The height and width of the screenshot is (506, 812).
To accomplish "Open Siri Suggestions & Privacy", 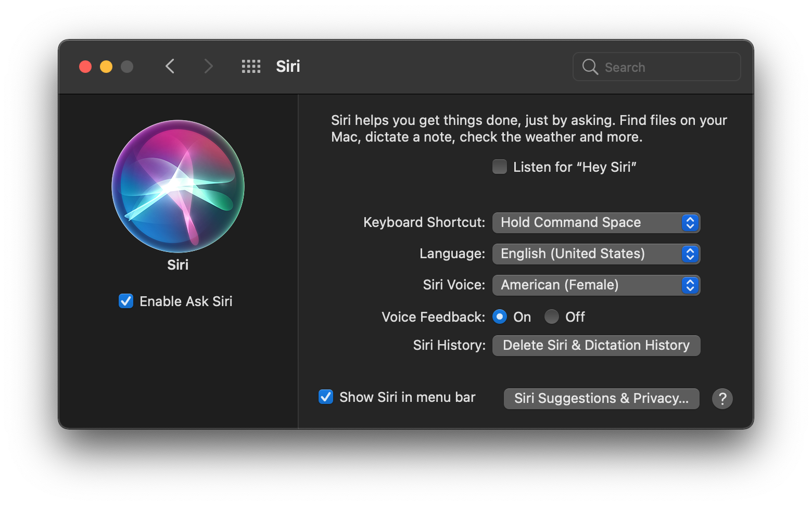I will [x=601, y=399].
